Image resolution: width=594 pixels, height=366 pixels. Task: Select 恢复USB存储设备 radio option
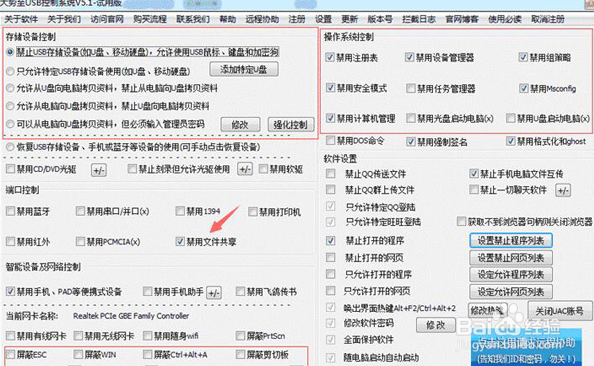coord(10,147)
